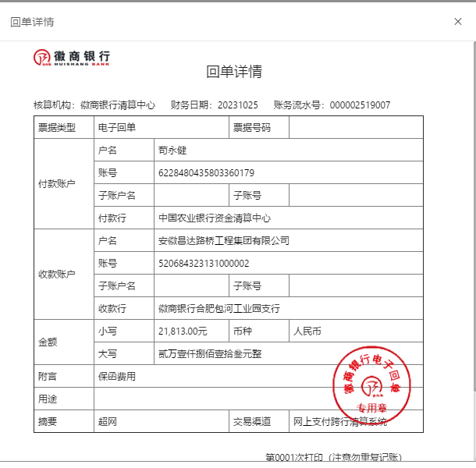Viewport: 476px width, 468px height.
Task: Click the red 徽商银行电子回单 stamp
Action: [371, 382]
